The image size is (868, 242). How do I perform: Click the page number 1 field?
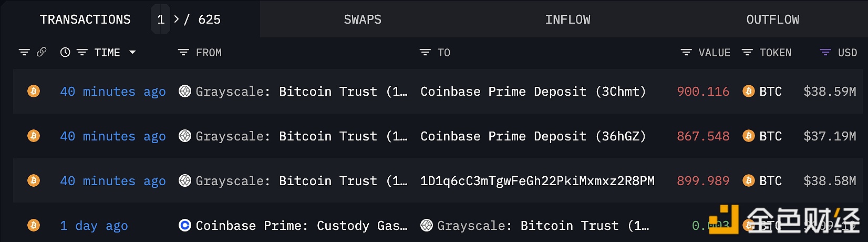pyautogui.click(x=161, y=19)
